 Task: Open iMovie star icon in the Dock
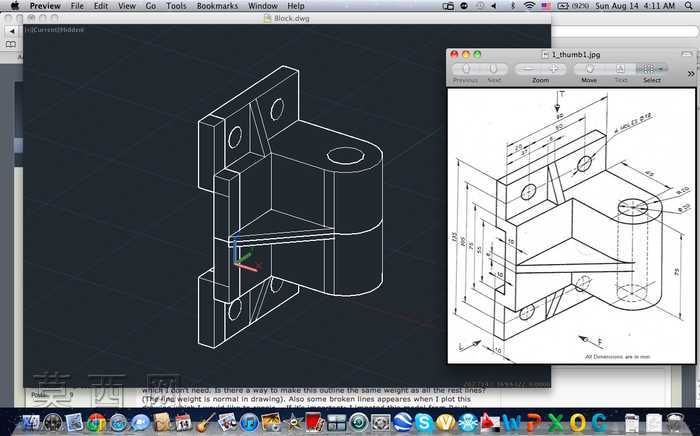(x=293, y=422)
